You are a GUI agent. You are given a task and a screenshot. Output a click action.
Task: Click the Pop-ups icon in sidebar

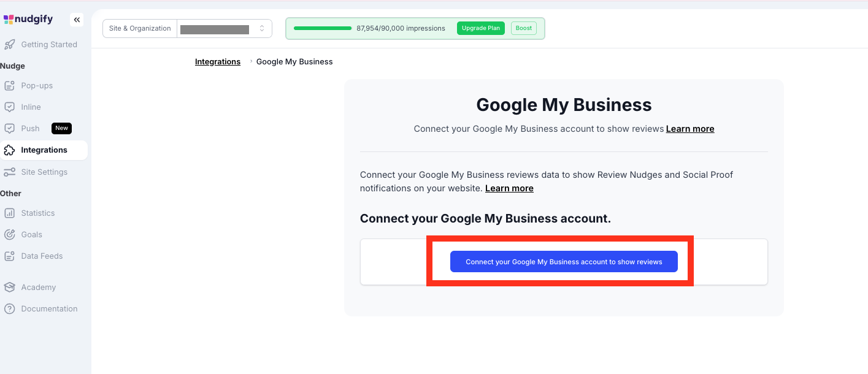[9, 86]
